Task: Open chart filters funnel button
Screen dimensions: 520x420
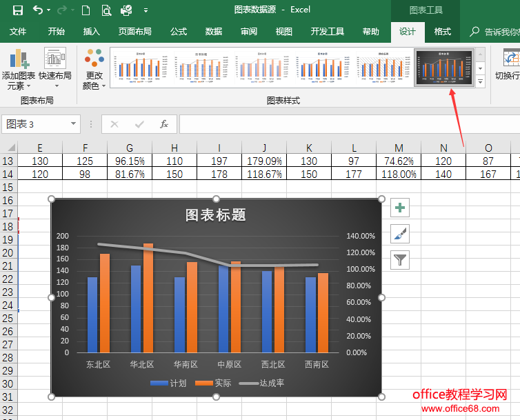Action: [x=400, y=260]
